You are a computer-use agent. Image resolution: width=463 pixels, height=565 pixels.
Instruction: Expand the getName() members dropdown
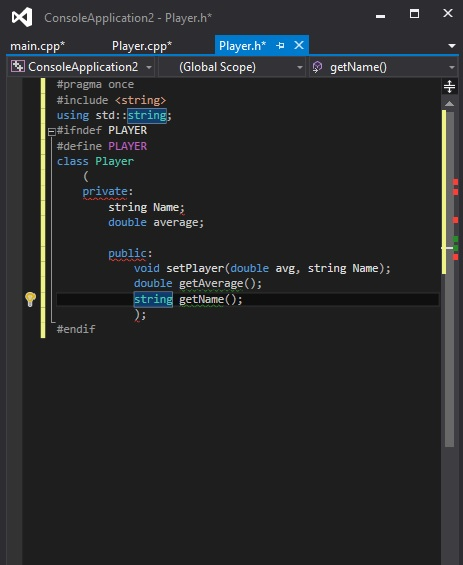[451, 67]
